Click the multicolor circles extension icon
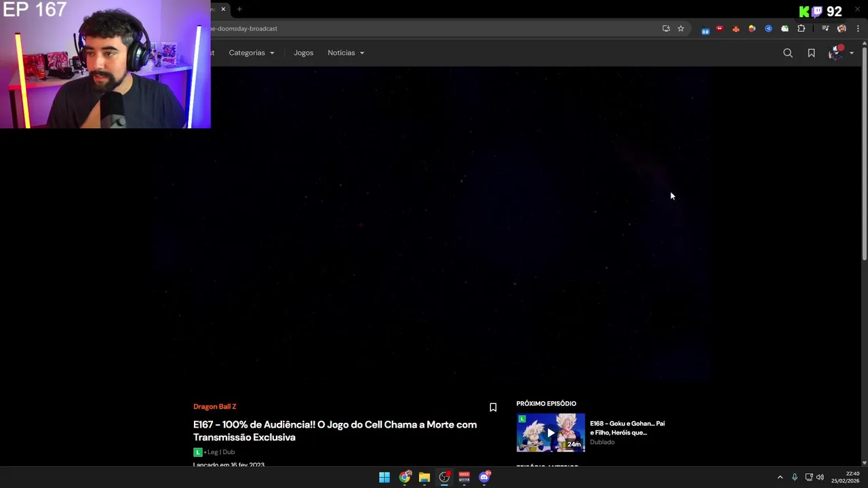The image size is (868, 488). [x=752, y=28]
